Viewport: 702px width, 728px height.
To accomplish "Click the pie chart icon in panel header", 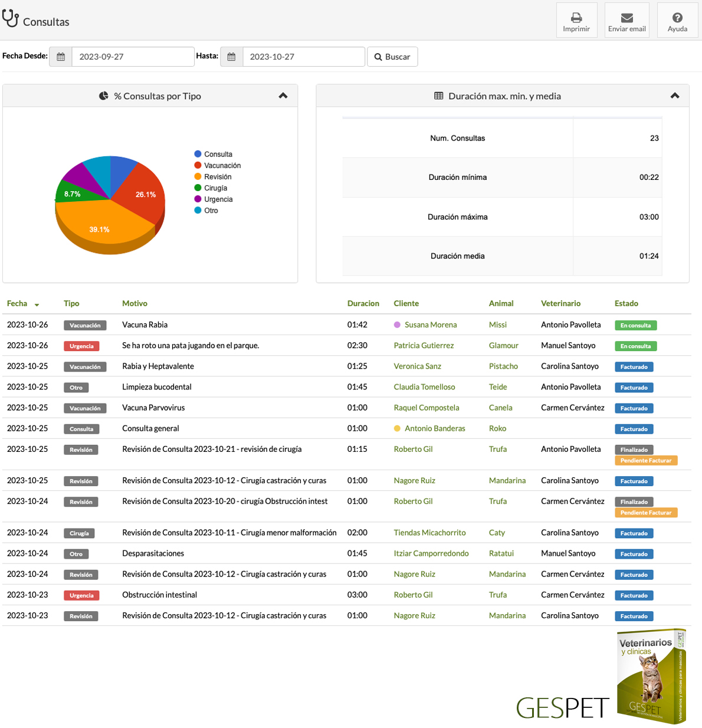I will click(x=104, y=96).
